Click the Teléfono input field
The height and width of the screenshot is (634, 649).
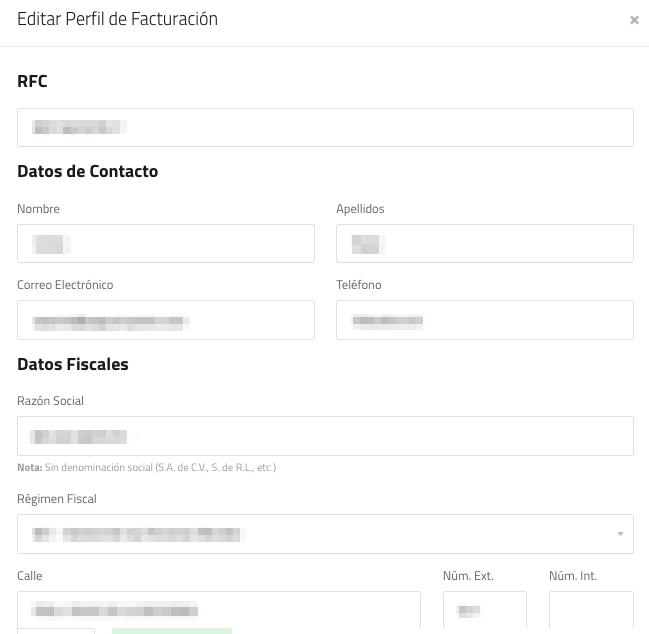tap(484, 320)
